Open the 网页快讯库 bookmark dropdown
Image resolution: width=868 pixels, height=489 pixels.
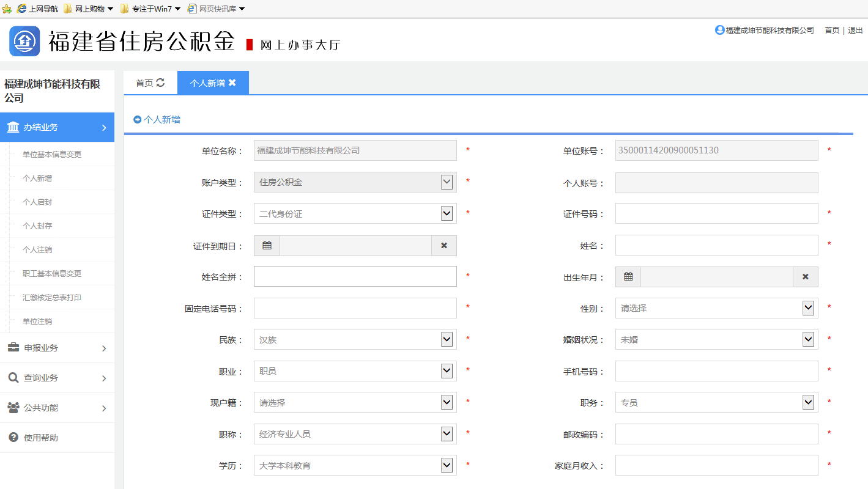[216, 9]
